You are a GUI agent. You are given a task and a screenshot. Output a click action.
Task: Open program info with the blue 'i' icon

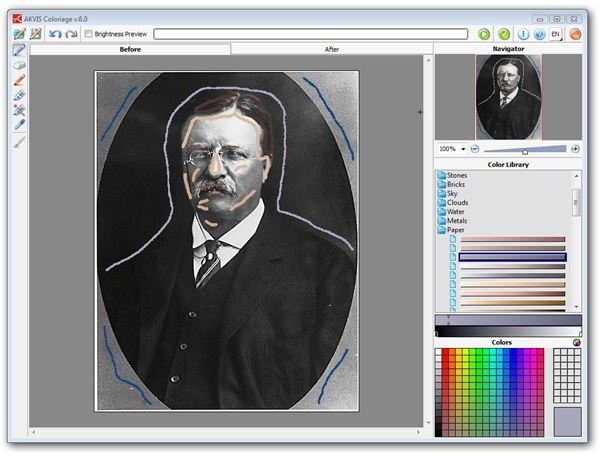[523, 34]
